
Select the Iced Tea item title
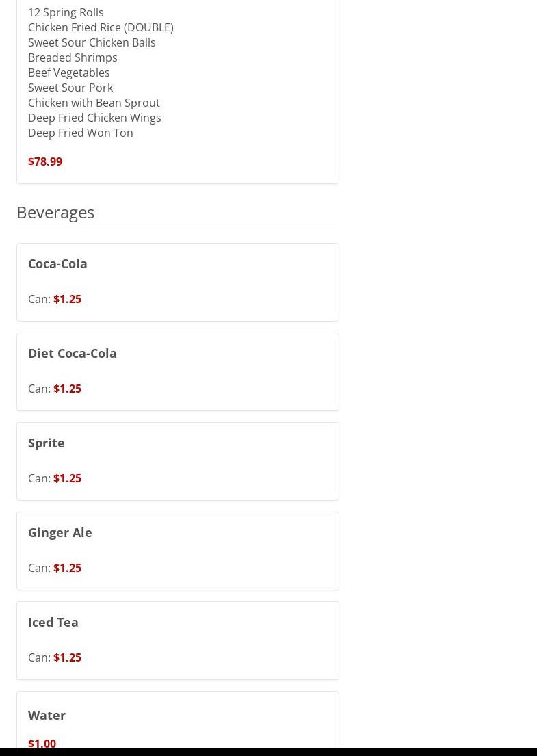(x=53, y=622)
